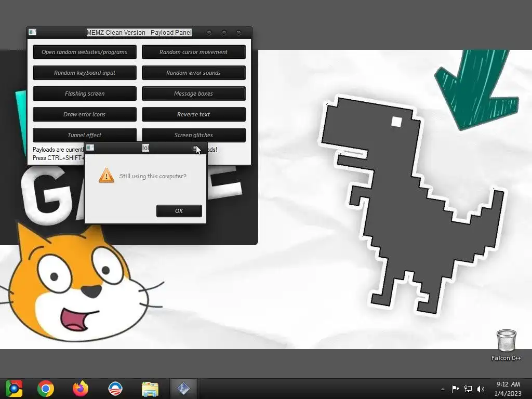Open File Explorer from the taskbar
532x399 pixels.
tap(150, 389)
